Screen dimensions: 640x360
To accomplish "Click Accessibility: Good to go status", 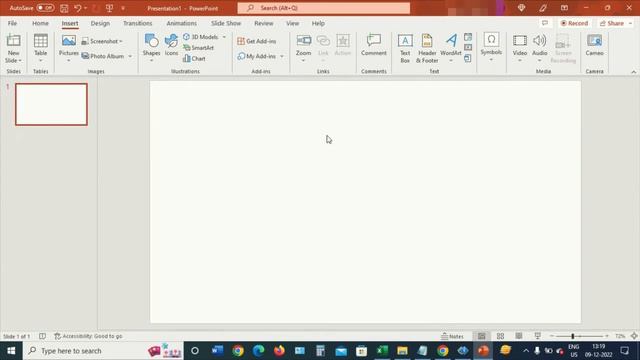I will (88, 336).
